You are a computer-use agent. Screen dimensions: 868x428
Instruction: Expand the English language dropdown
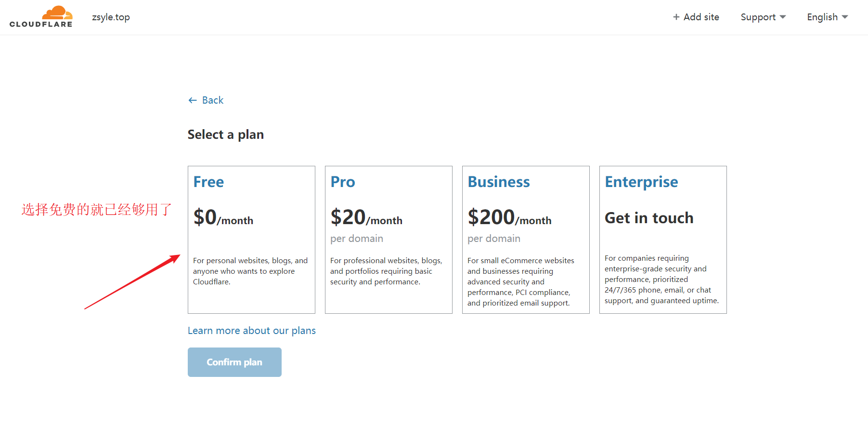coord(822,17)
